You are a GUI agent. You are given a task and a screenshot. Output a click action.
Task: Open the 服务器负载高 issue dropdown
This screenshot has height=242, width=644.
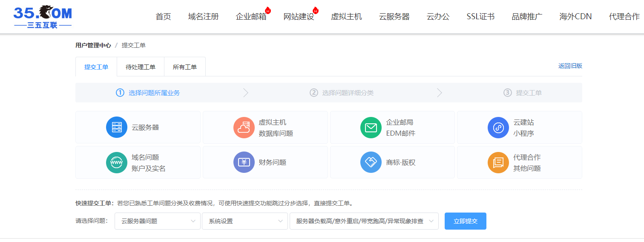(x=364, y=221)
